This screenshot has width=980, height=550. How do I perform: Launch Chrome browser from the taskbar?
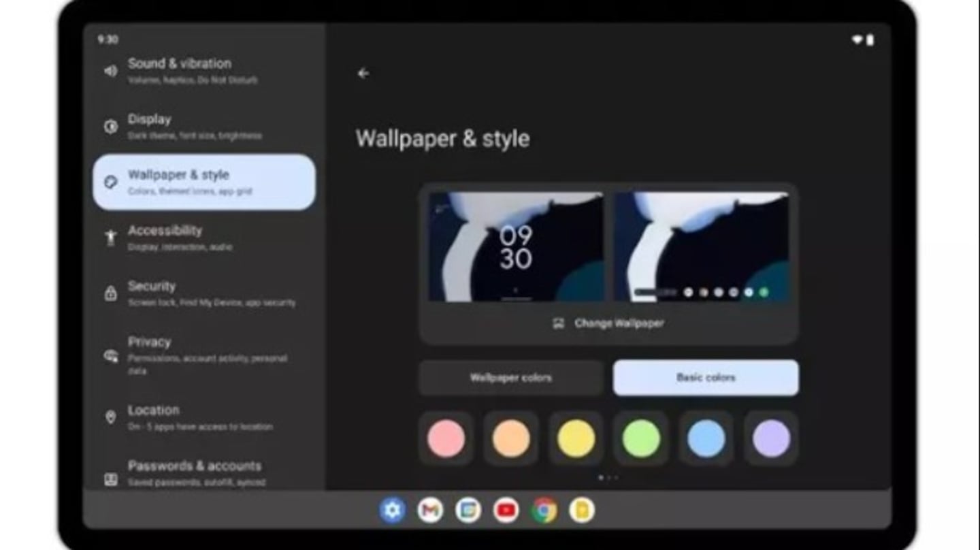[x=544, y=510]
